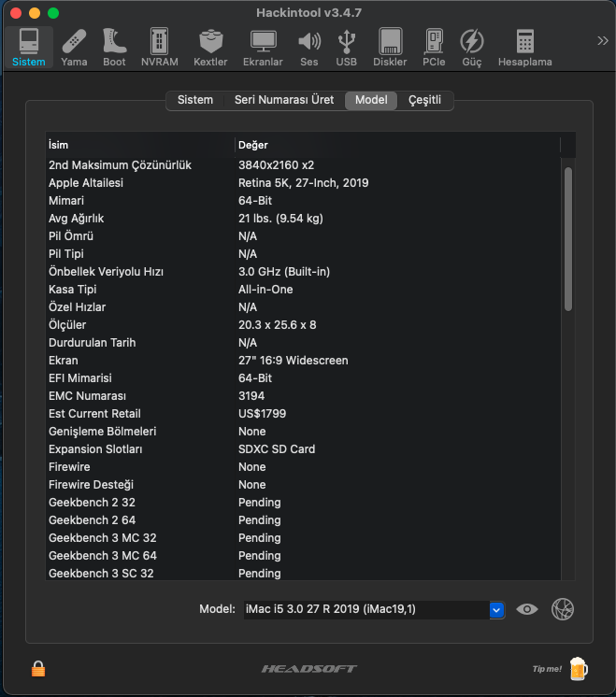Expand the toolbar overflow chevron
Screen dimensions: 616x697
click(602, 40)
